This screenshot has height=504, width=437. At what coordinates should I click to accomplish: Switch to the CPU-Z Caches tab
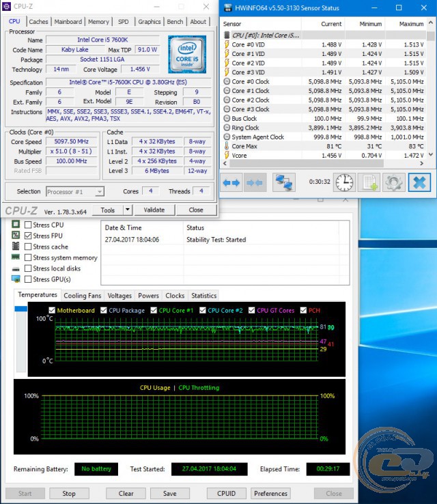click(38, 22)
